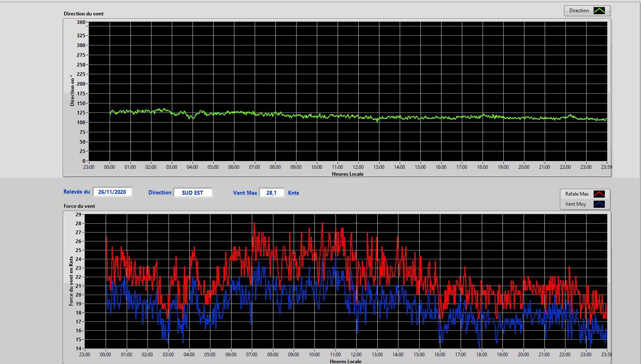Click the date field showing 26/11/2020

pyautogui.click(x=112, y=192)
